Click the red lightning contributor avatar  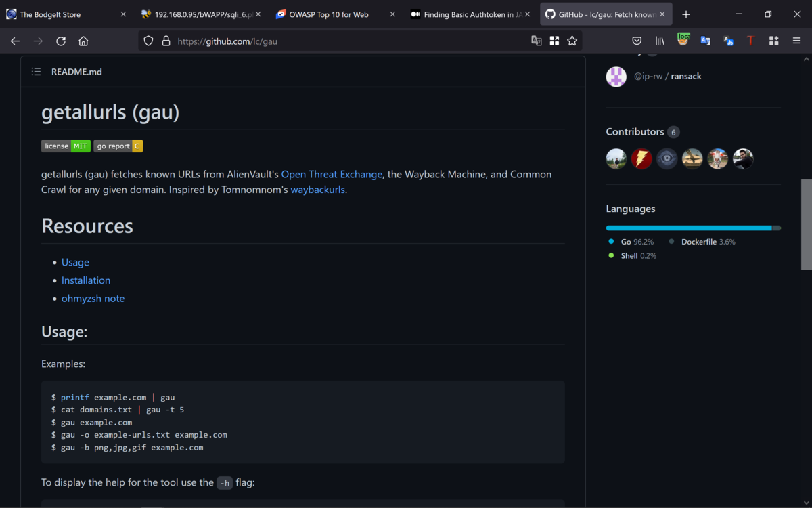tap(641, 159)
